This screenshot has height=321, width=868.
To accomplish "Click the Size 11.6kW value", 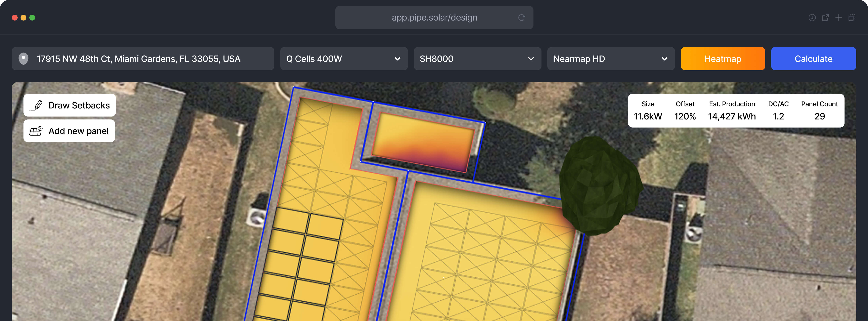I will click(648, 116).
